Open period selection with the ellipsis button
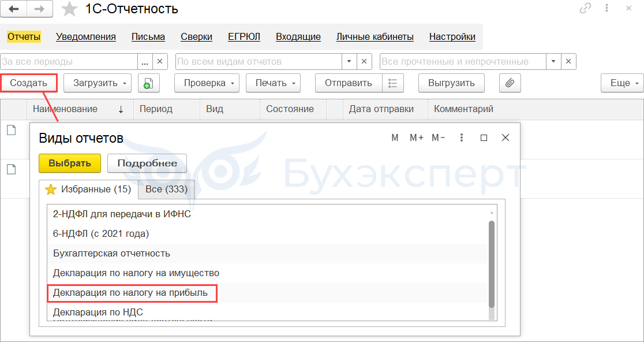The height and width of the screenshot is (342, 644). coord(145,62)
